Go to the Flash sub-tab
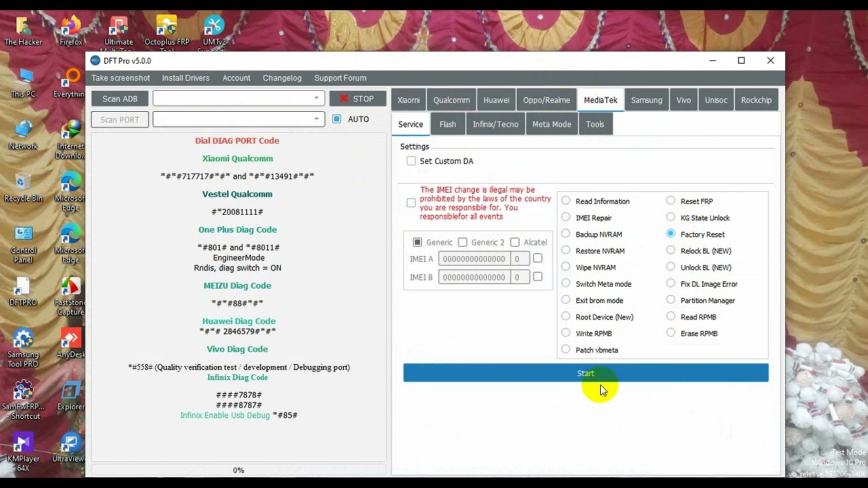The height and width of the screenshot is (488, 868). tap(448, 125)
